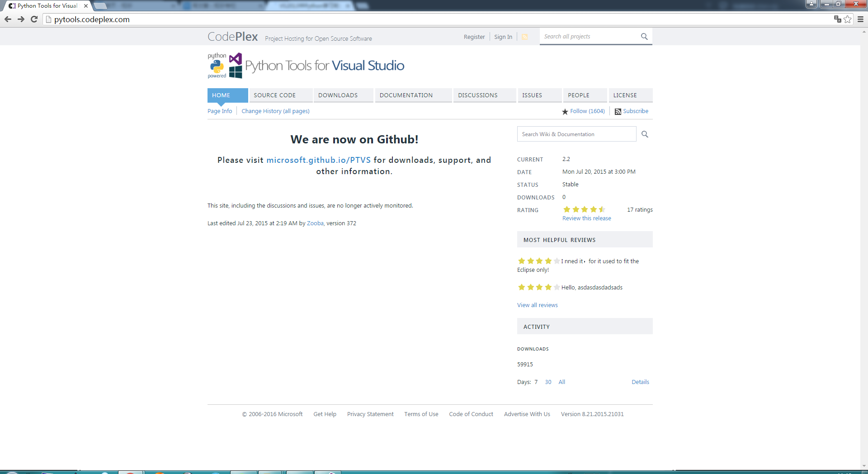Viewport: 868px width, 474px height.
Task: Visit the microsoft.github.io/PTVS link
Action: (x=319, y=160)
